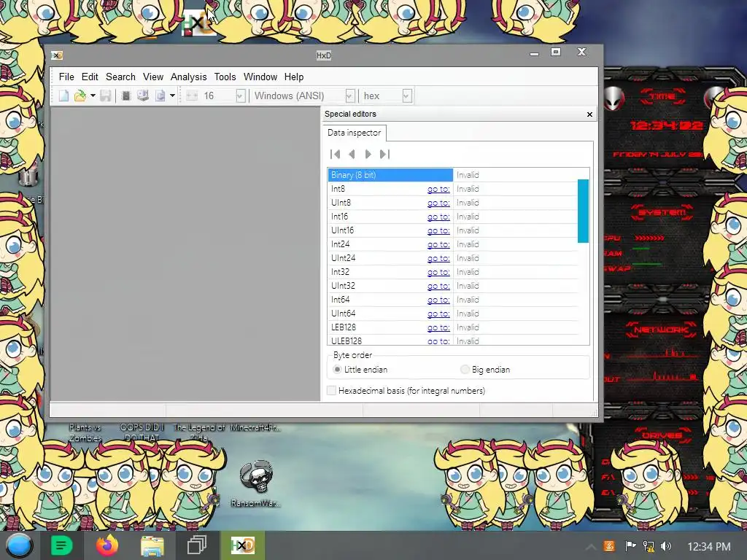Go to next byte in Data inspector
This screenshot has width=747, height=560.
[368, 154]
